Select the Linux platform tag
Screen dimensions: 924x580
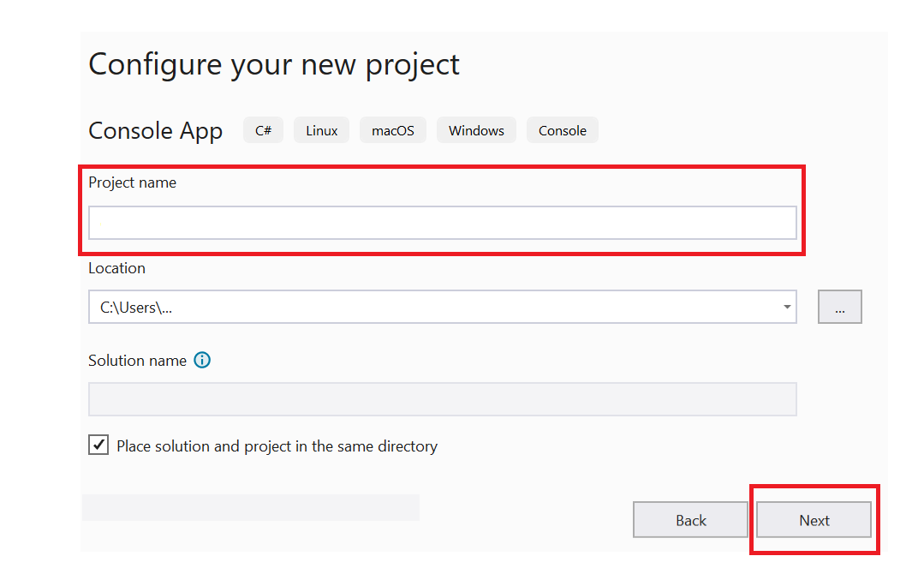click(321, 129)
